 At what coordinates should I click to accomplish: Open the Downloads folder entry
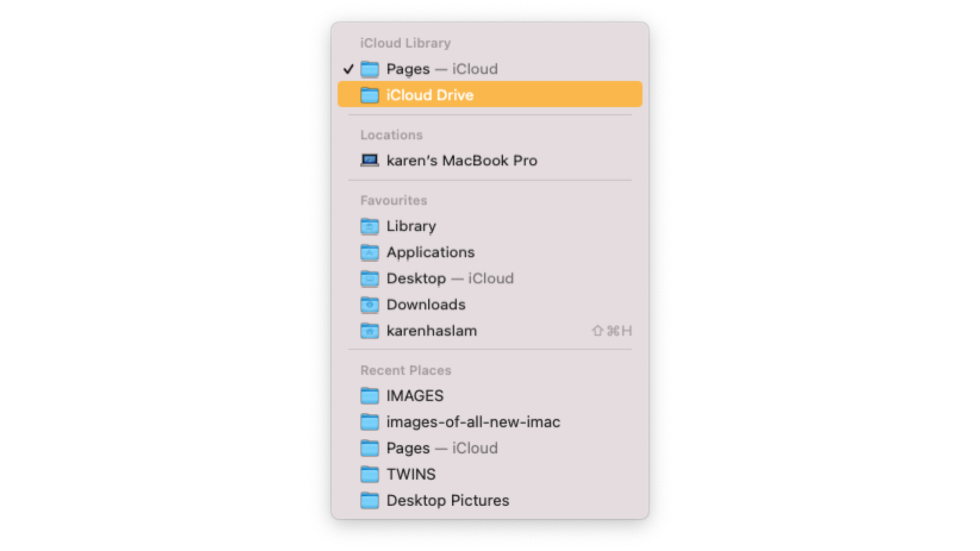(x=426, y=304)
